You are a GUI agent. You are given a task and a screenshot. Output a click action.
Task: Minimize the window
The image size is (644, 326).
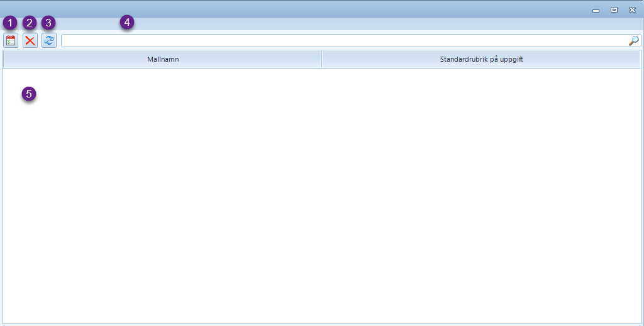tap(596, 10)
